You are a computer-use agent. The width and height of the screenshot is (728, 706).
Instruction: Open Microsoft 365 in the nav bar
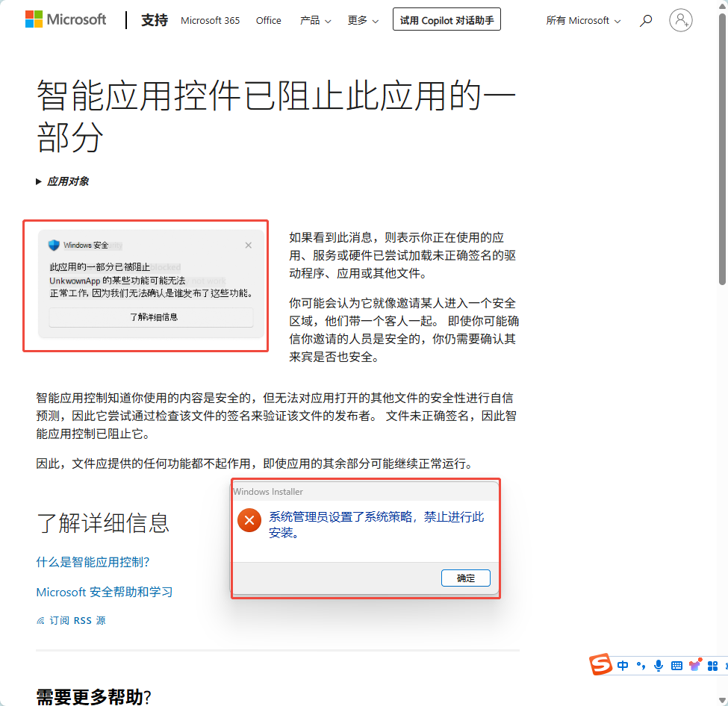coord(211,20)
